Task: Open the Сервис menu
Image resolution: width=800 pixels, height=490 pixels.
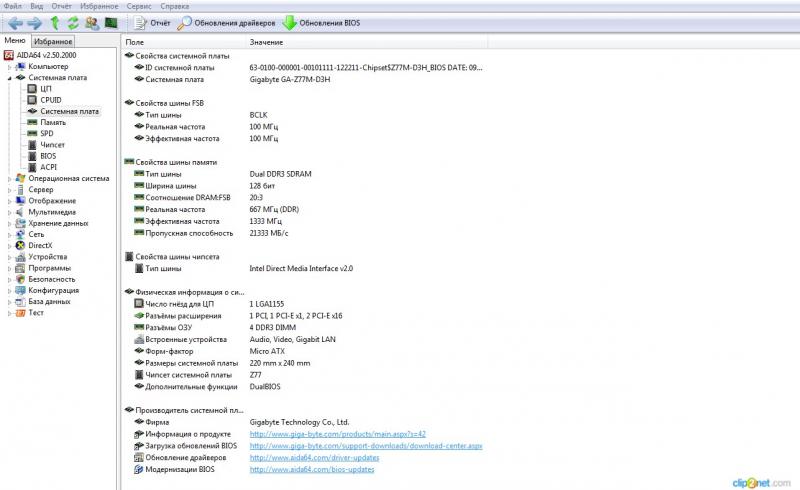Action: (x=139, y=6)
